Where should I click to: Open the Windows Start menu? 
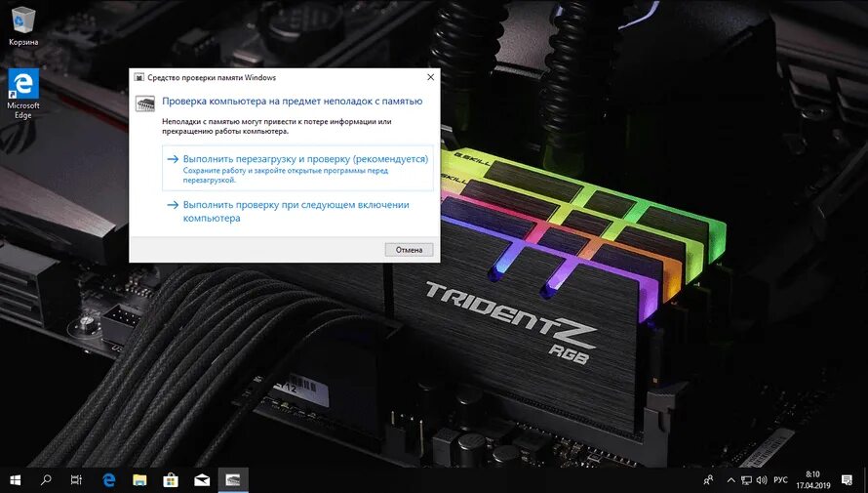pos(15,479)
